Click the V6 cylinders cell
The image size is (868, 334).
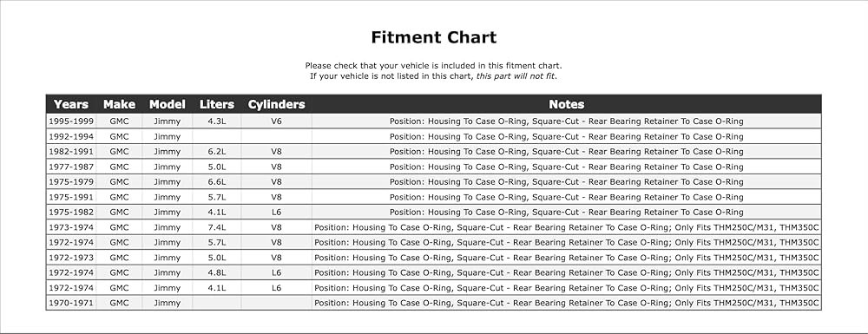pos(276,121)
